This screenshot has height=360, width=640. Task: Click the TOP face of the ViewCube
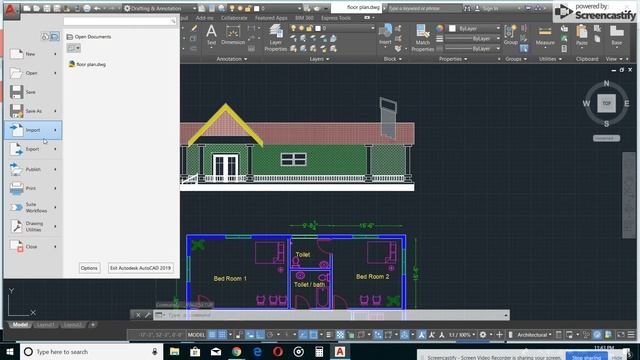pos(607,103)
